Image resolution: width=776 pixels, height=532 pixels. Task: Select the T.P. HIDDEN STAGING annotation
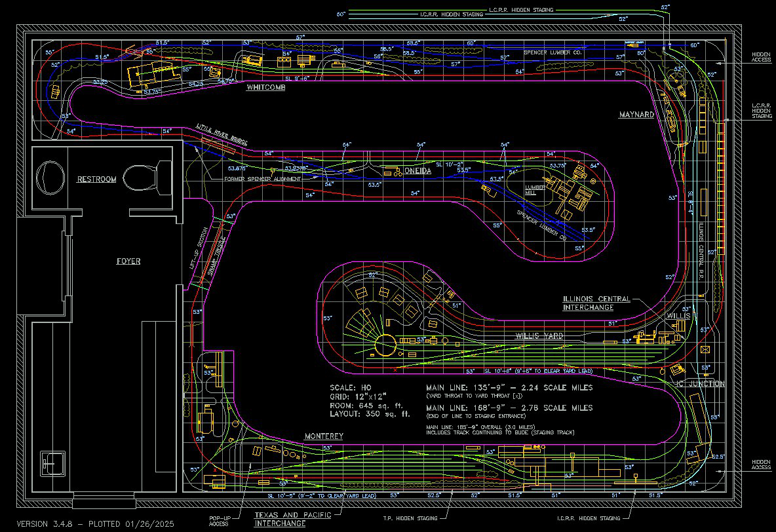[411, 518]
